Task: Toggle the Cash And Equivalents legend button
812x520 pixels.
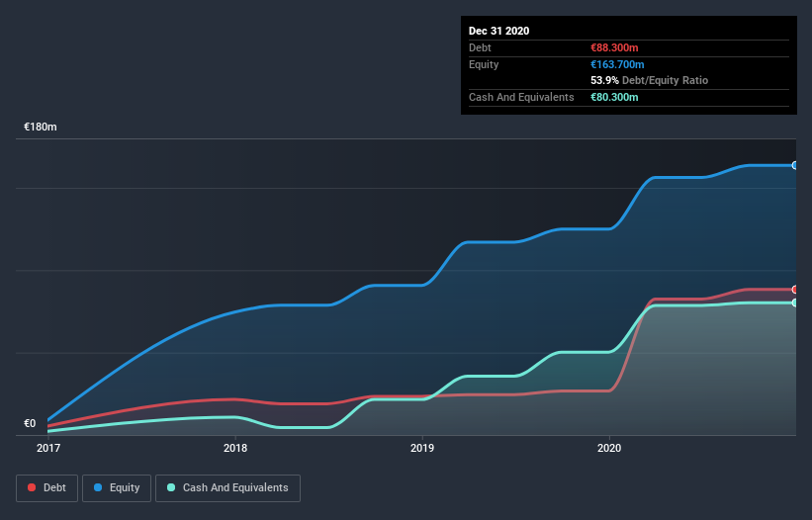Action: pos(227,488)
